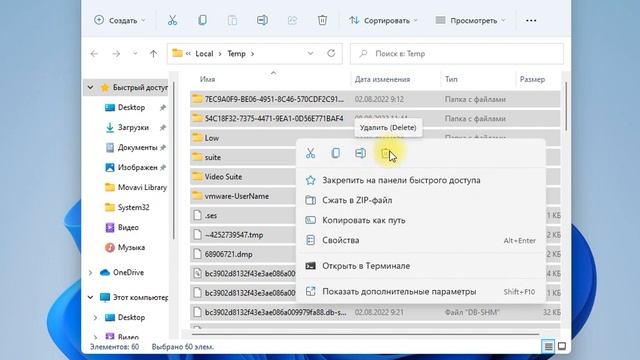Refresh the Temp folder view
Screen dimensions: 640x360
[331, 53]
